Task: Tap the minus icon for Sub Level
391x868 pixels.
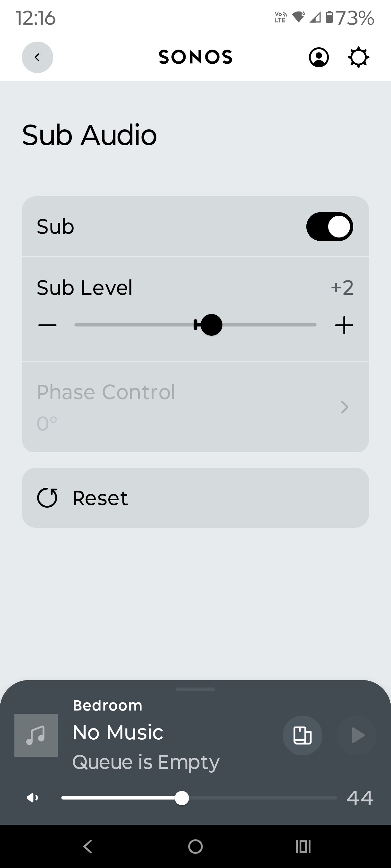Action: click(x=47, y=325)
